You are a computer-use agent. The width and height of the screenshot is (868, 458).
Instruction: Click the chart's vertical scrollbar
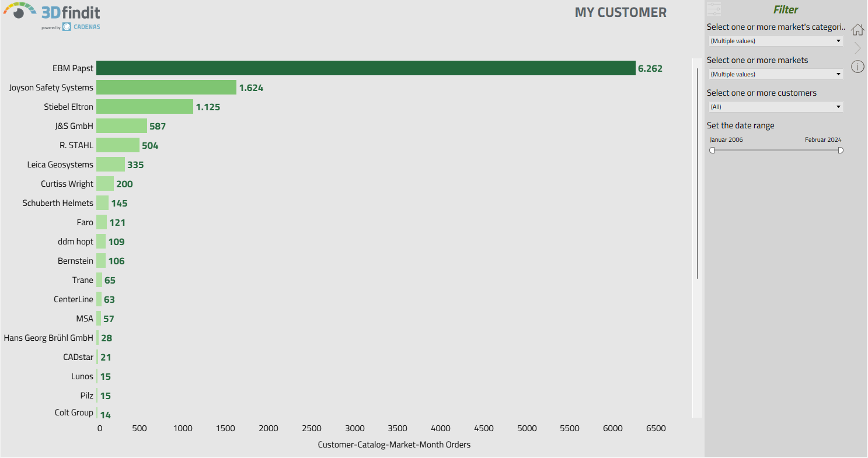[x=697, y=175]
